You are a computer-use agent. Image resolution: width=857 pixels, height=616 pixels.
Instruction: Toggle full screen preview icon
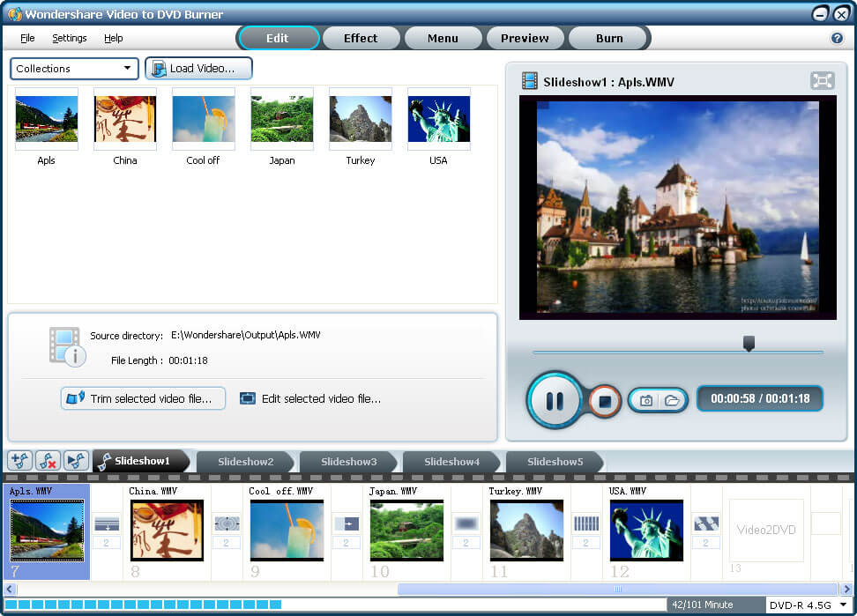click(822, 81)
